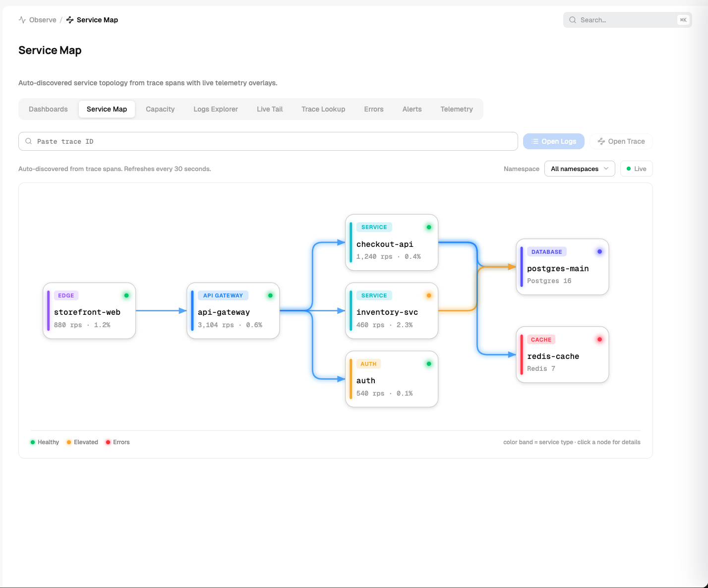
Task: Click the blue status dot on postgres-main
Action: 599,251
